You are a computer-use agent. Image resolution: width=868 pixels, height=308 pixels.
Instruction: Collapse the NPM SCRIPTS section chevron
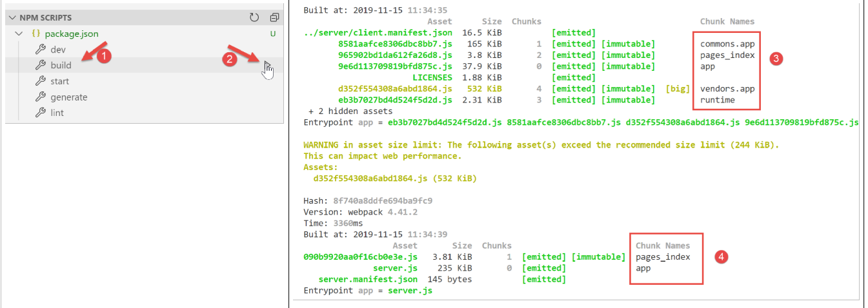[12, 17]
